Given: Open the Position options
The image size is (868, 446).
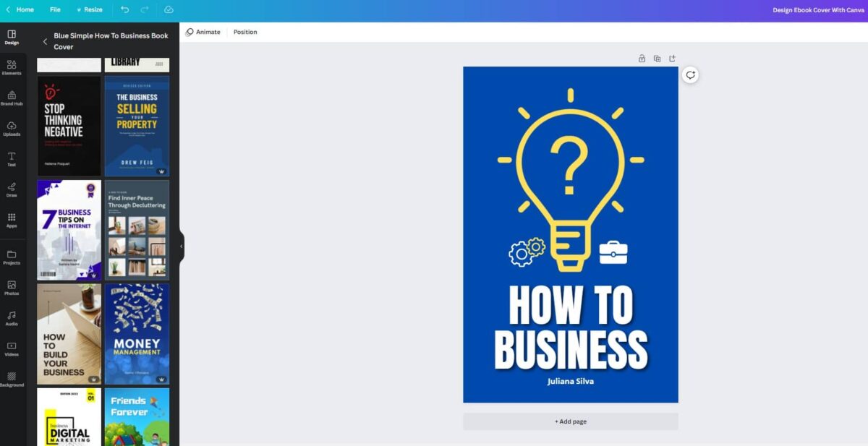Looking at the screenshot, I should (x=244, y=32).
